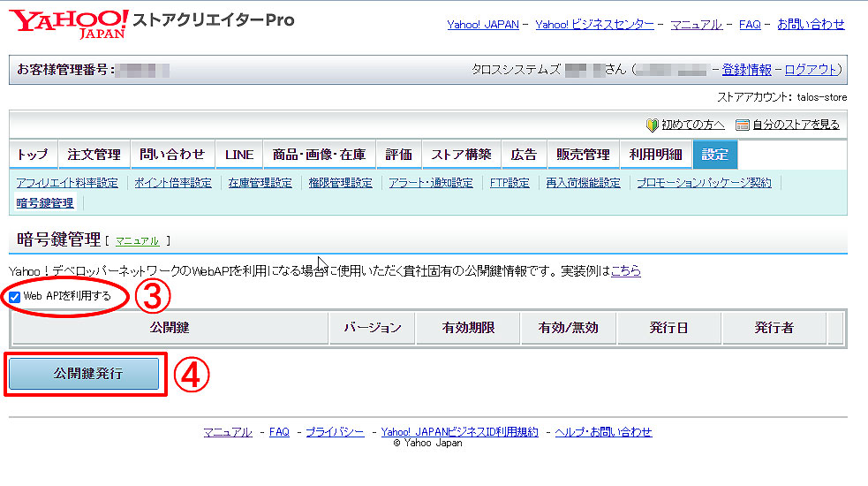Open the Yahoo! ビジネスセンター link

(594, 25)
